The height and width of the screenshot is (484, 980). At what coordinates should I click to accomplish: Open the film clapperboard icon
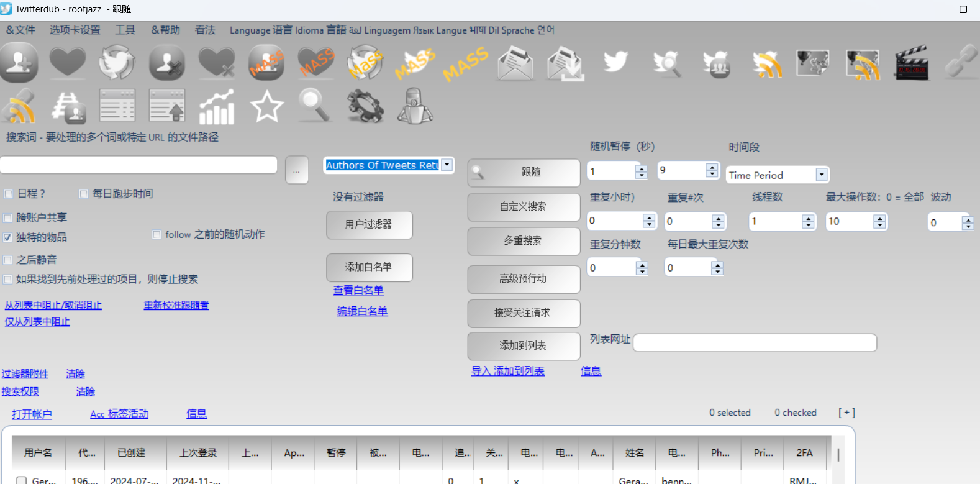pyautogui.click(x=911, y=63)
